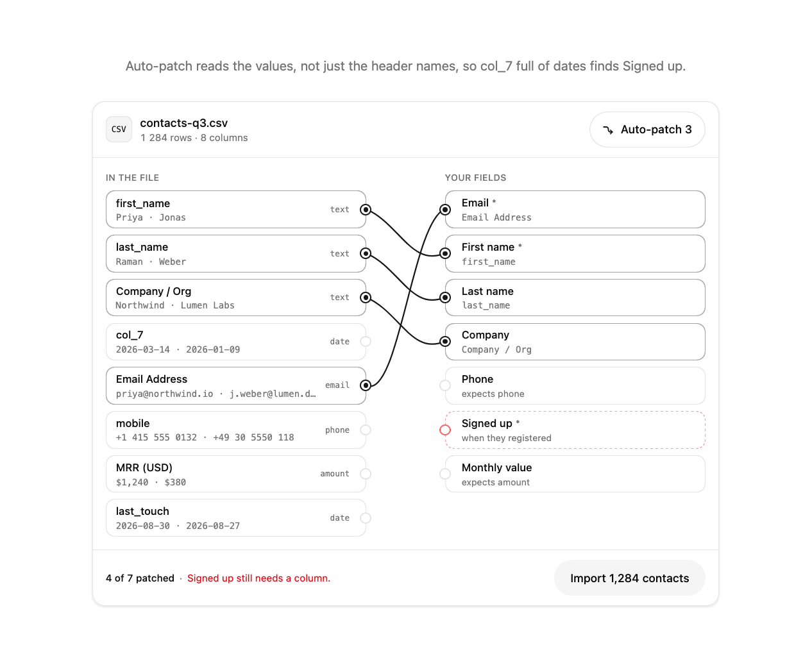The height and width of the screenshot is (663, 812).
Task: Click the red Signed up input port
Action: click(x=445, y=430)
